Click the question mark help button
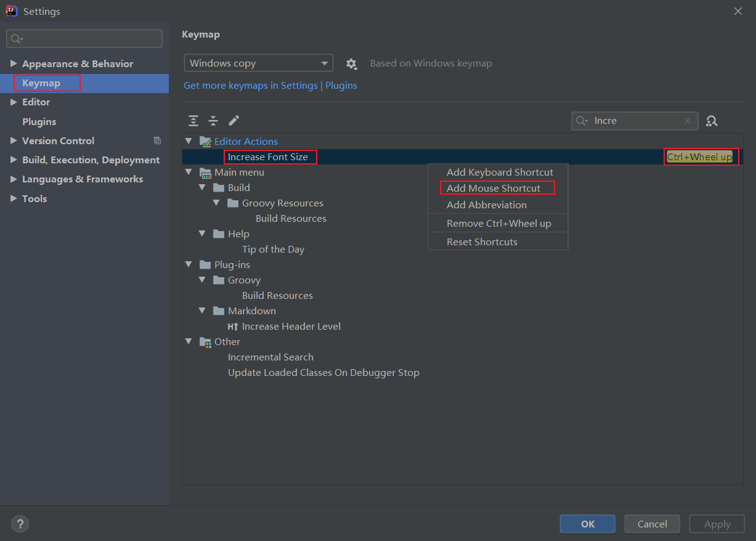 coord(20,524)
